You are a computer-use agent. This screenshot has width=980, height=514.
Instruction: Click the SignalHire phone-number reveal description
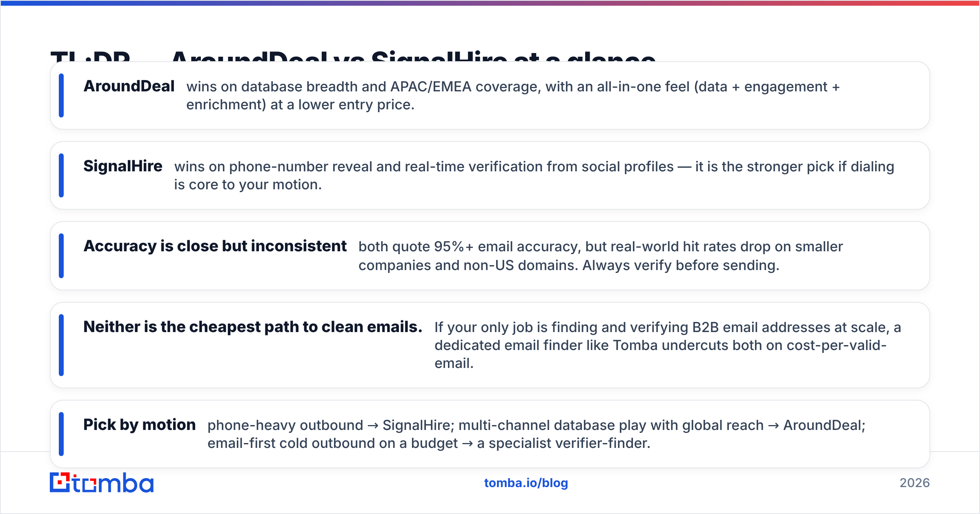tap(534, 176)
